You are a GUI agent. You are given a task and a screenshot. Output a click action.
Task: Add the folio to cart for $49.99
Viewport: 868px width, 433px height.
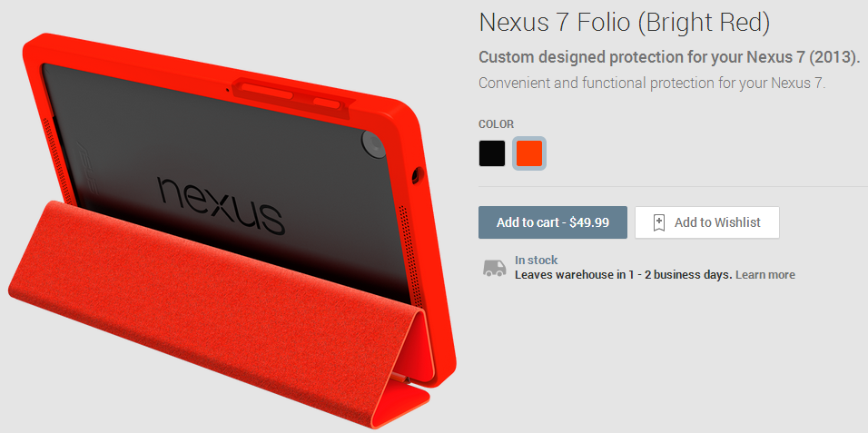point(552,222)
